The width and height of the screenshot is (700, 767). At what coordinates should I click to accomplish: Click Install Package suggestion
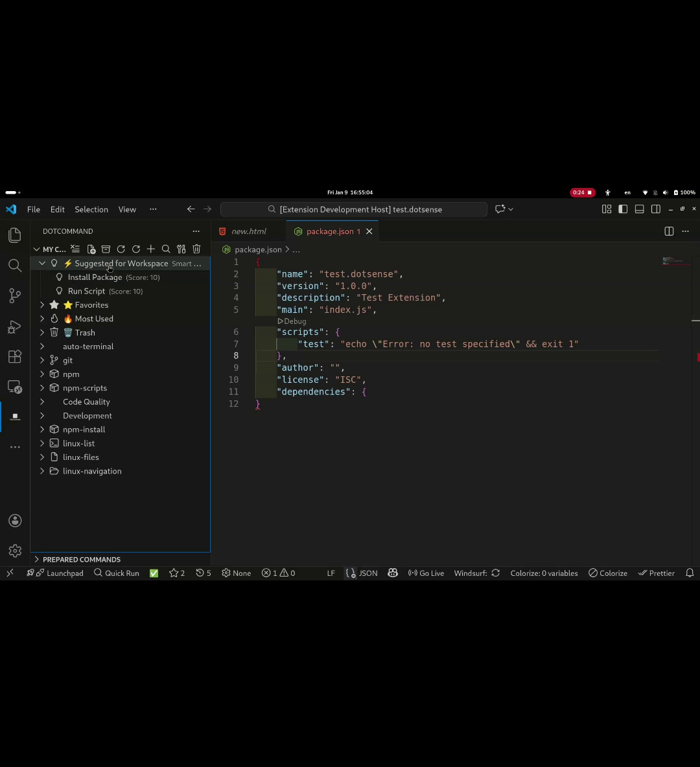point(95,277)
